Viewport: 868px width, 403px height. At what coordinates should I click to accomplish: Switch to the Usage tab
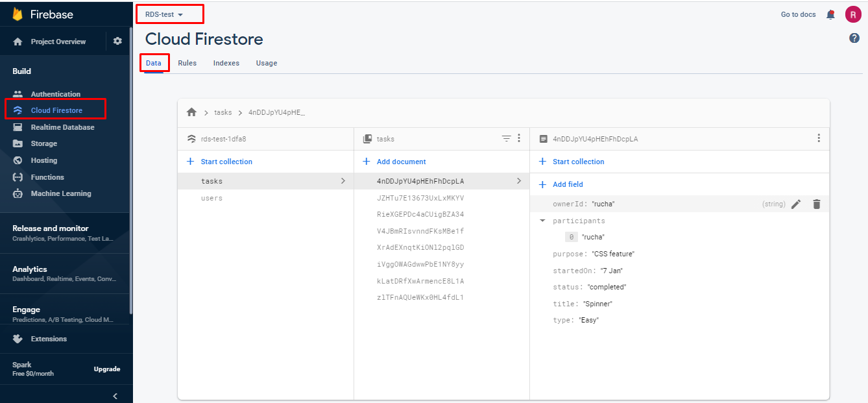click(x=267, y=63)
